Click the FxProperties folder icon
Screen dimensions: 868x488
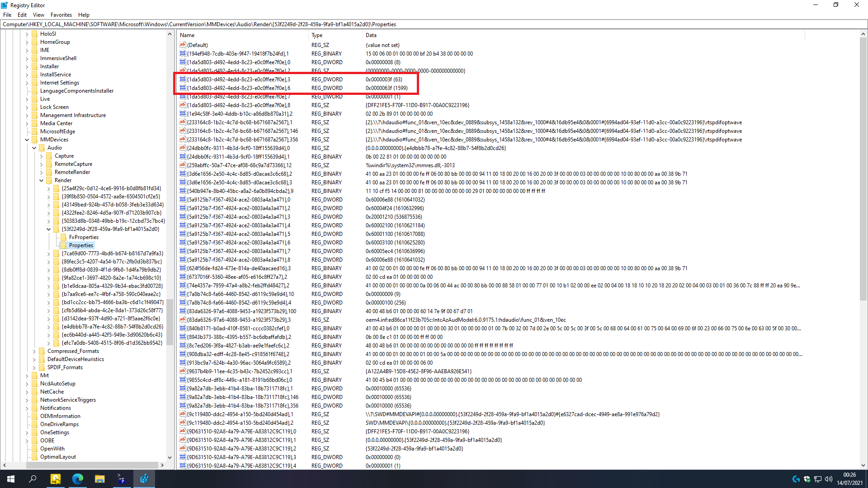tap(63, 237)
